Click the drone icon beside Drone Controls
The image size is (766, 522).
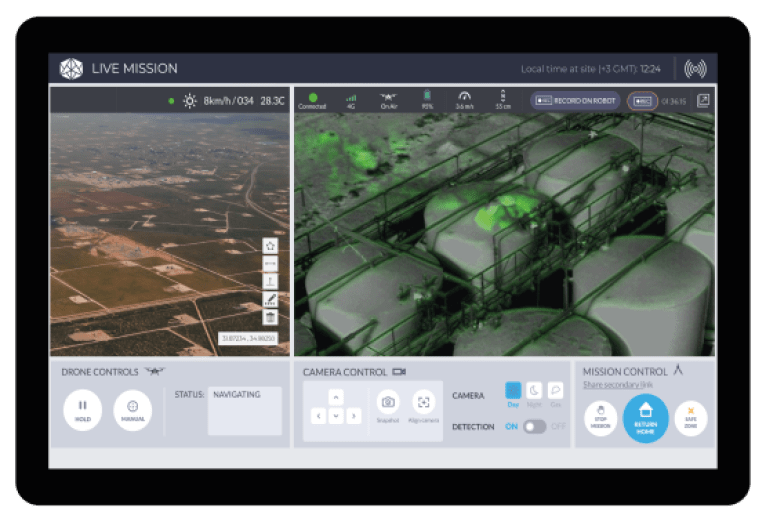coord(155,372)
